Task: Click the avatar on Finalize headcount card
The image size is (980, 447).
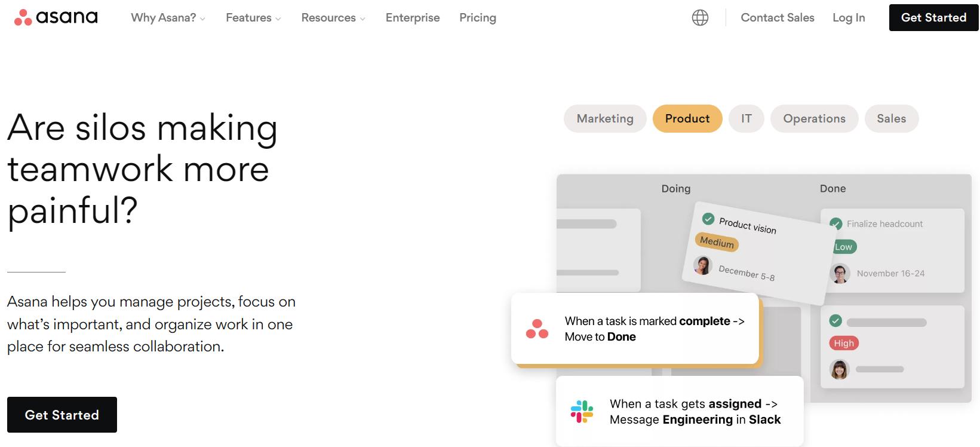Action: coord(840,273)
